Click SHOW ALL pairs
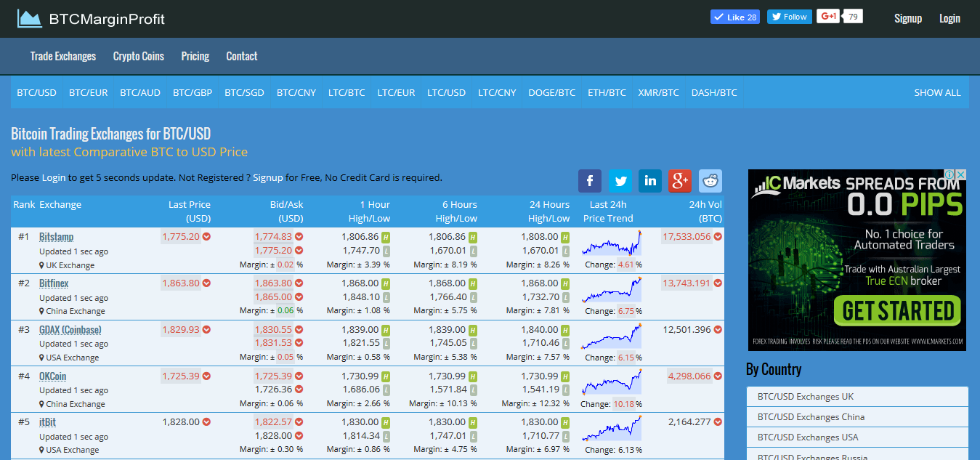This screenshot has width=980, height=460. 937,92
